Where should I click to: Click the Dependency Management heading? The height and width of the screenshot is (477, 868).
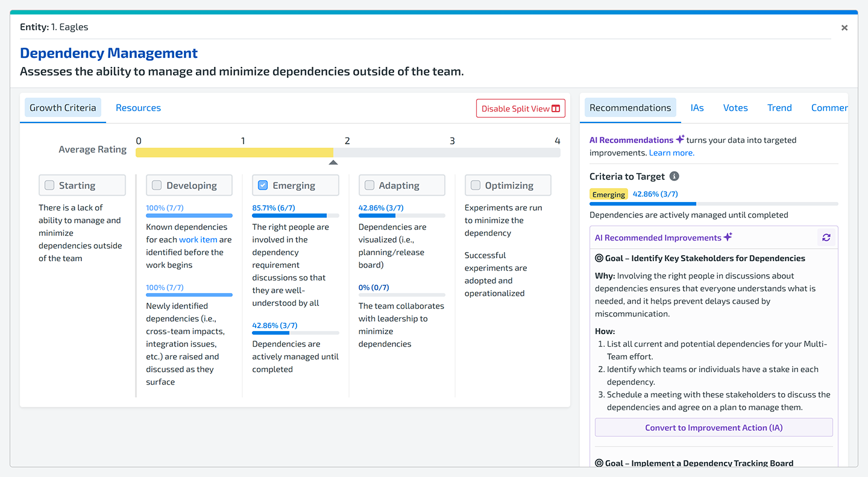pyautogui.click(x=109, y=53)
